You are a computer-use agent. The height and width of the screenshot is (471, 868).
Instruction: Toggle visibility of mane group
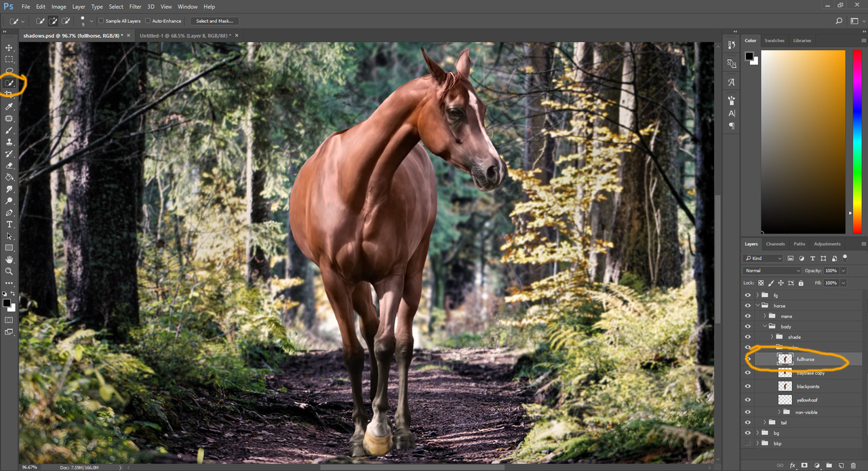click(748, 316)
